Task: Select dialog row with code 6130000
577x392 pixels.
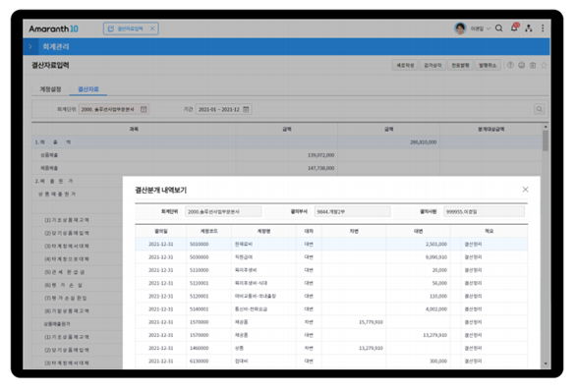Action: pos(331,362)
